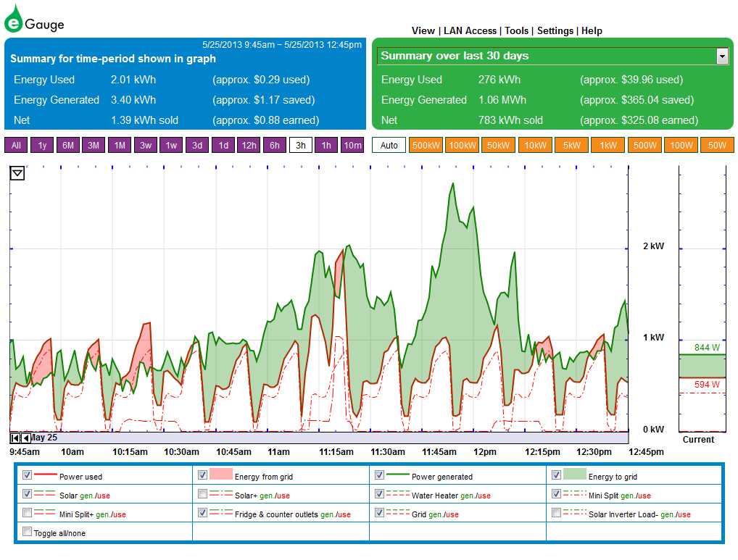
Task: Expand the Summary over last 30 days dropdown
Action: click(x=721, y=57)
